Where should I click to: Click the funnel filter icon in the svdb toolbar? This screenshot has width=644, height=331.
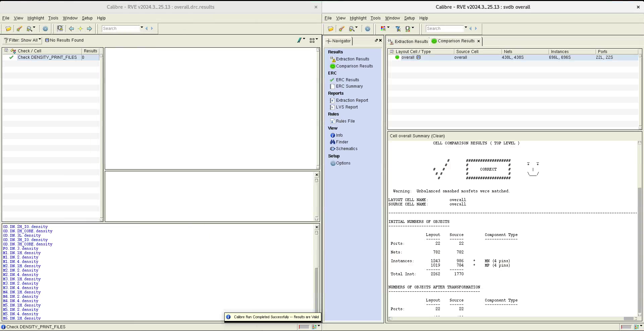coord(398,29)
